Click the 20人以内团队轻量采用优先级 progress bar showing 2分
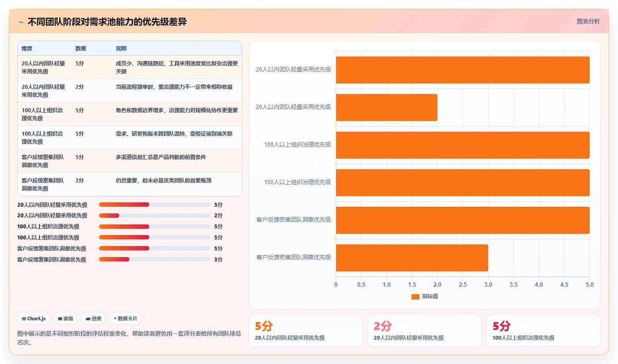 tap(155, 216)
